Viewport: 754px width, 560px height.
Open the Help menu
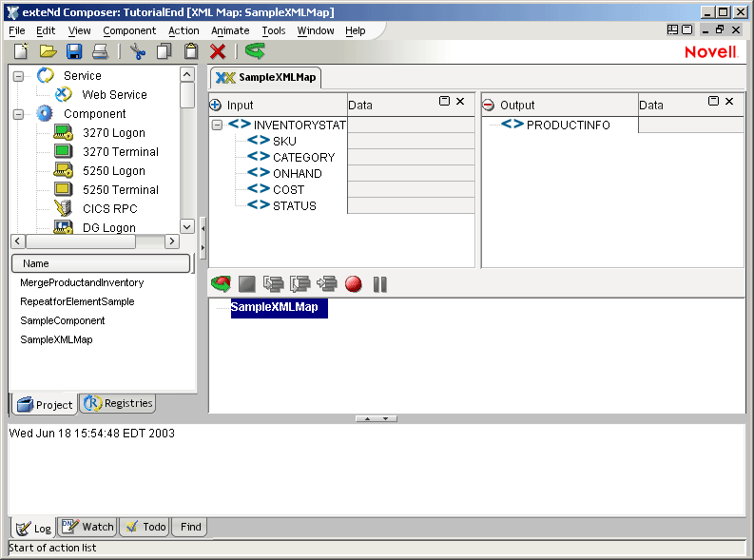[356, 30]
